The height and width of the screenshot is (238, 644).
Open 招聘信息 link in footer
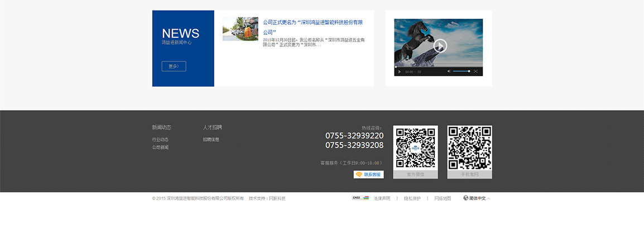[x=211, y=140]
